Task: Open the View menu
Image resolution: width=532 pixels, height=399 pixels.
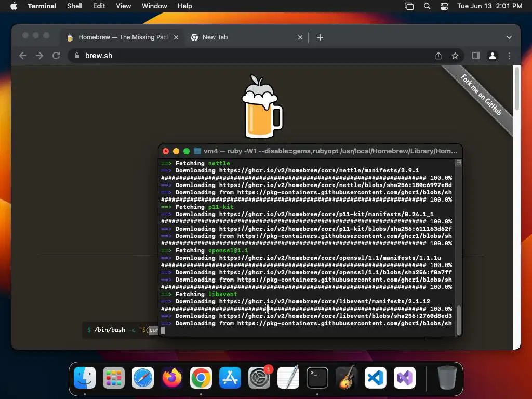Action: pyautogui.click(x=123, y=6)
